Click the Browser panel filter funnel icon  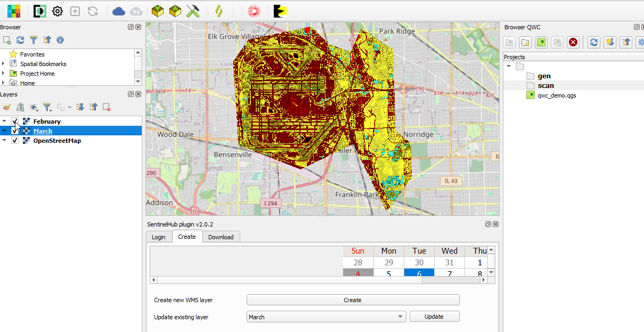pos(34,40)
